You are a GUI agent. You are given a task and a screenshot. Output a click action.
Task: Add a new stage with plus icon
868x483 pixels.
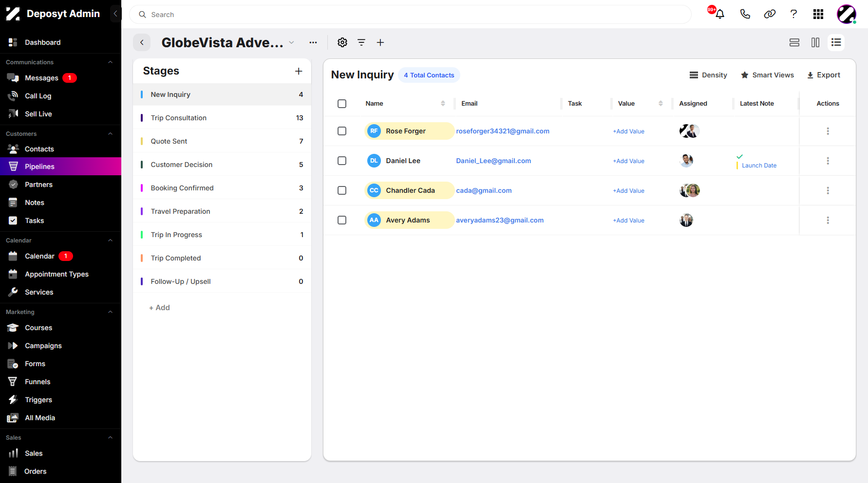tap(299, 71)
